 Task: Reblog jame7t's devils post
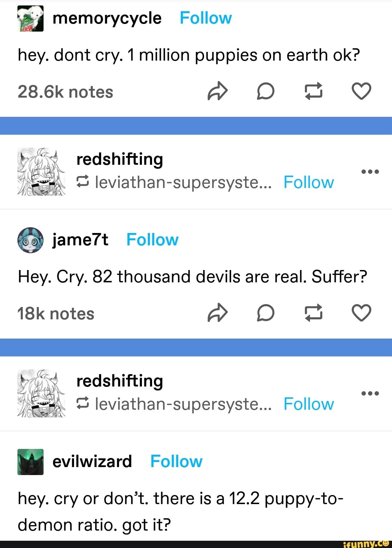[314, 313]
